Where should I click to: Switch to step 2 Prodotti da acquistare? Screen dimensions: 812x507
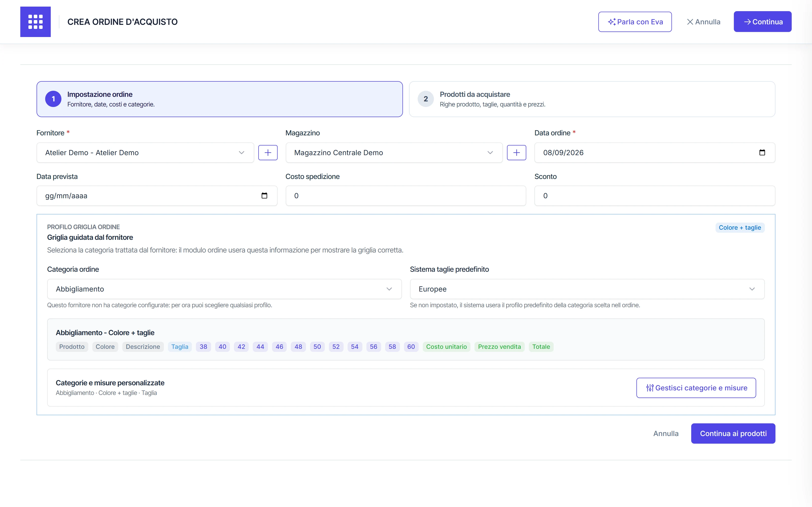(x=592, y=99)
